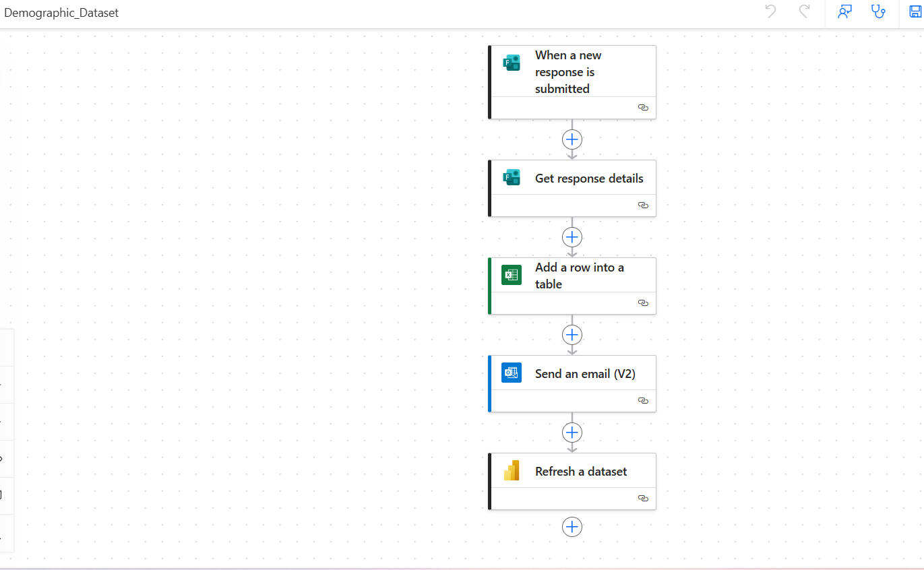Click the Outlook icon on Send an email card
Screen dimensions: 924x570
pos(512,373)
